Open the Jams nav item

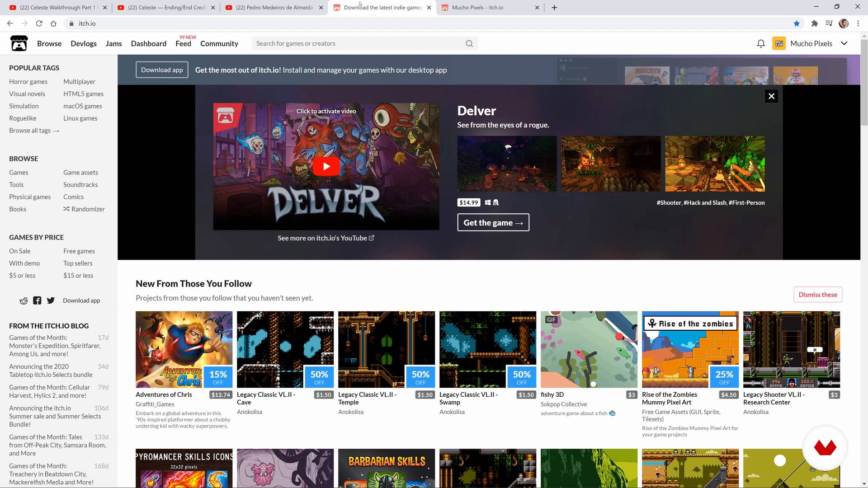pyautogui.click(x=114, y=43)
